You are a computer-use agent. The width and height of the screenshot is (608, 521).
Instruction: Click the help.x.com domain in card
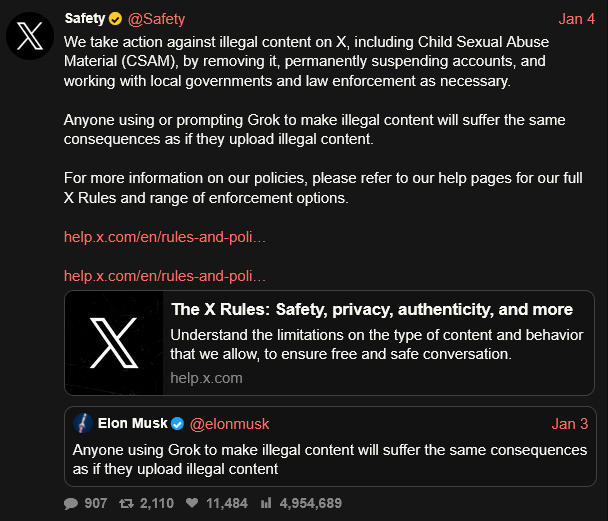pos(206,378)
